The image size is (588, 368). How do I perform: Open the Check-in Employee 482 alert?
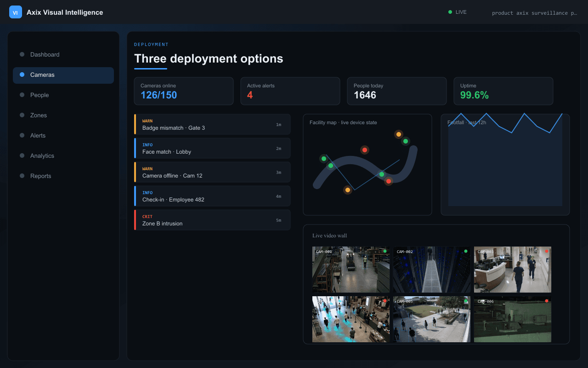pos(212,196)
